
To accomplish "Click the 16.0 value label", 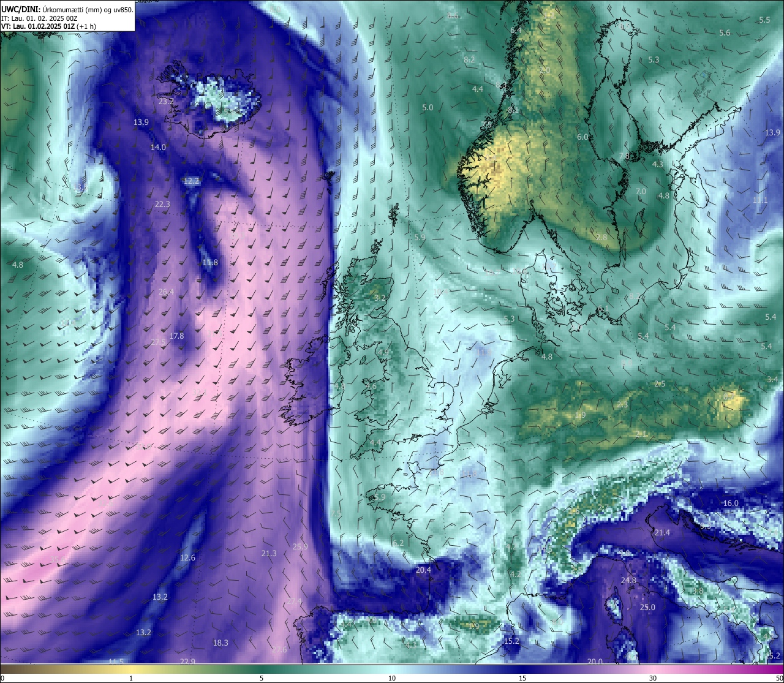I will pyautogui.click(x=731, y=503).
